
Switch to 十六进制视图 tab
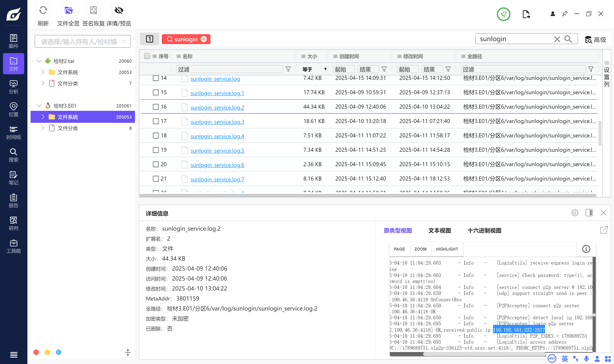(x=484, y=231)
